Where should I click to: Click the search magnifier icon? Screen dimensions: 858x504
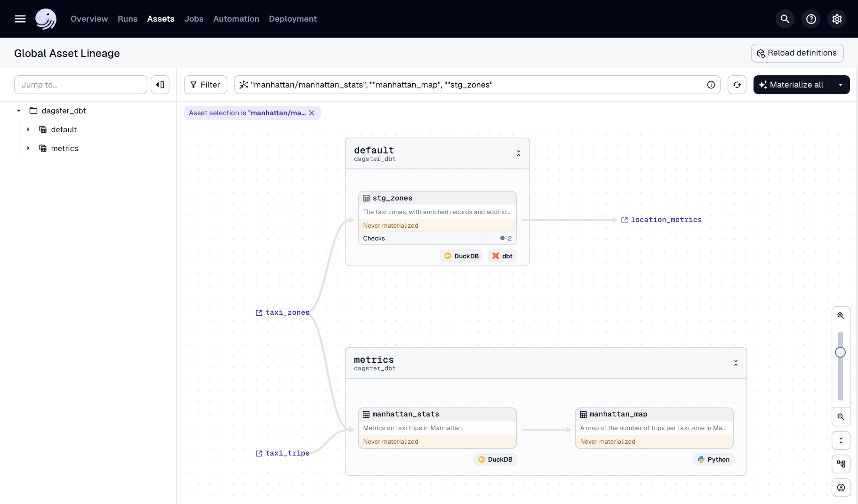tap(785, 19)
